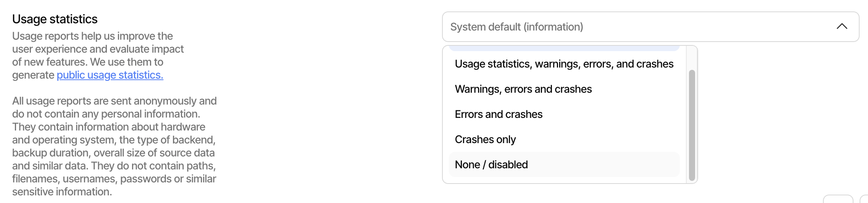
Task: Choose the 'Warnings, errors and crashes' option
Action: (x=523, y=89)
